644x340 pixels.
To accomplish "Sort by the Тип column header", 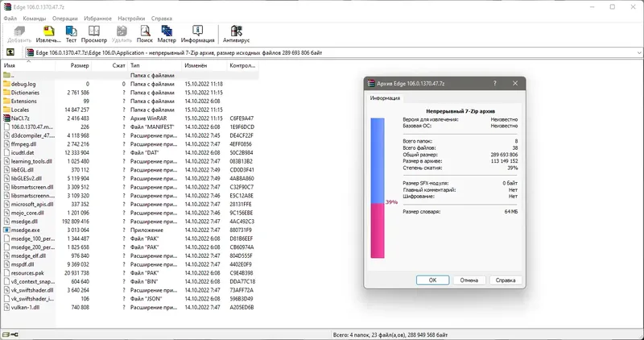I will click(155, 65).
